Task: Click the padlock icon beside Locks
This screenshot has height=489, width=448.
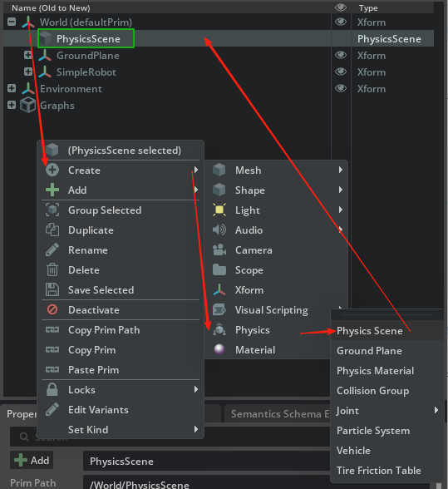Action: click(x=52, y=389)
